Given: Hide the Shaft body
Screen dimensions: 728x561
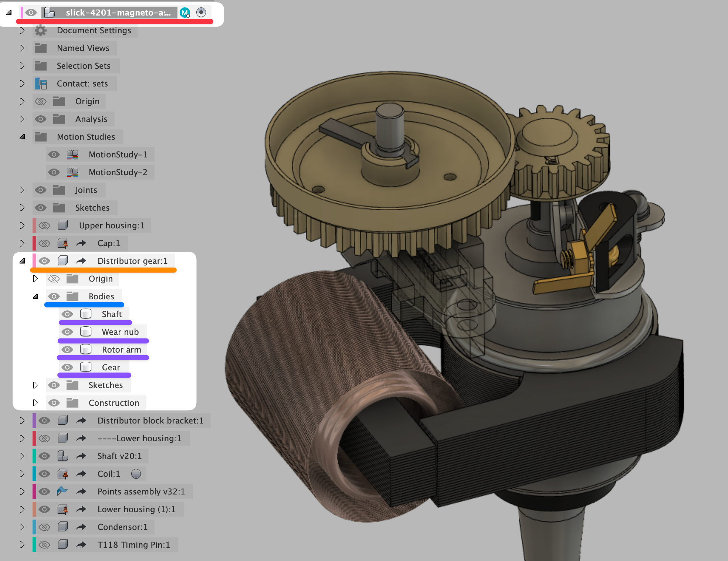Looking at the screenshot, I should point(67,314).
